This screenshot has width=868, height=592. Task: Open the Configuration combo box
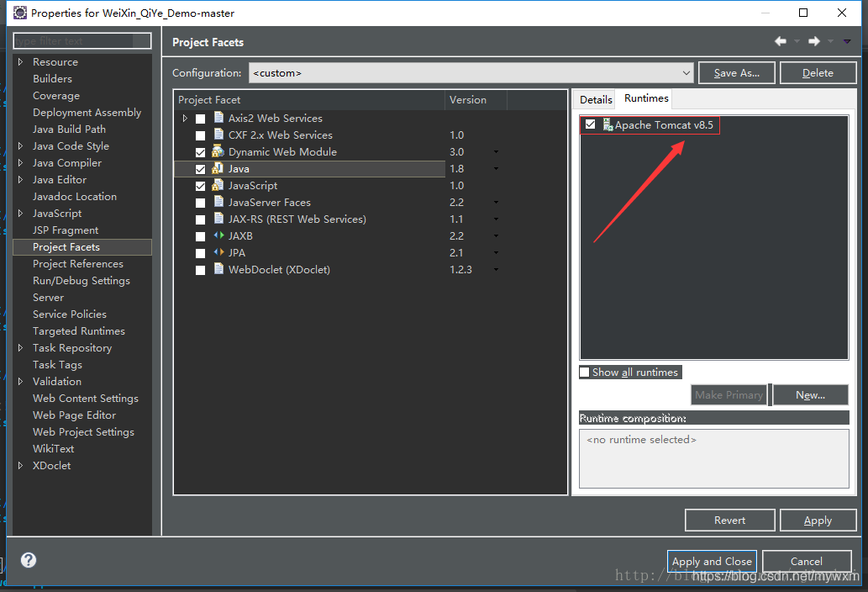[471, 72]
